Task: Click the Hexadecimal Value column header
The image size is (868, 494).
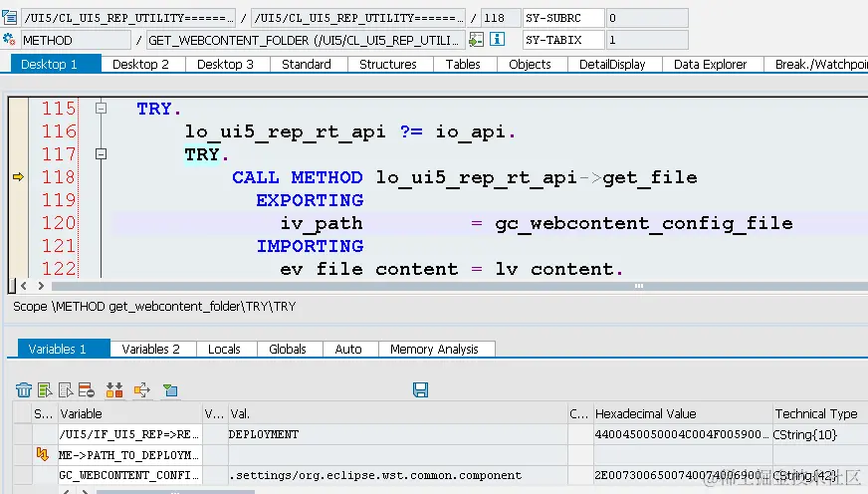Action: [x=683, y=413]
